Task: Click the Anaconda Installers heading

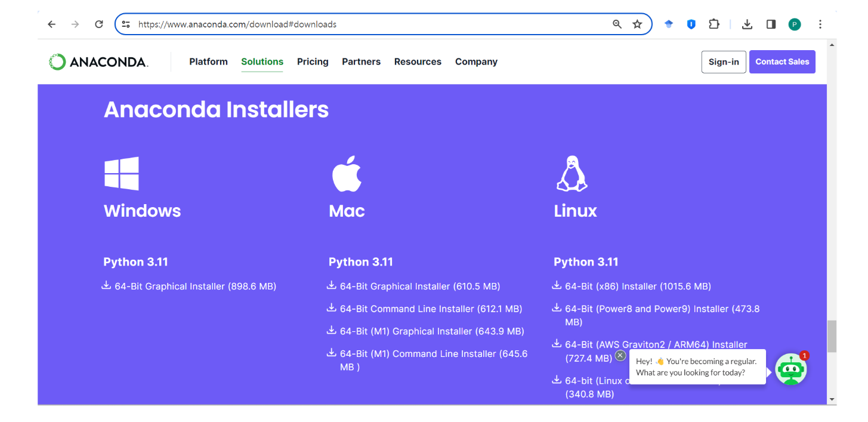Action: click(216, 110)
